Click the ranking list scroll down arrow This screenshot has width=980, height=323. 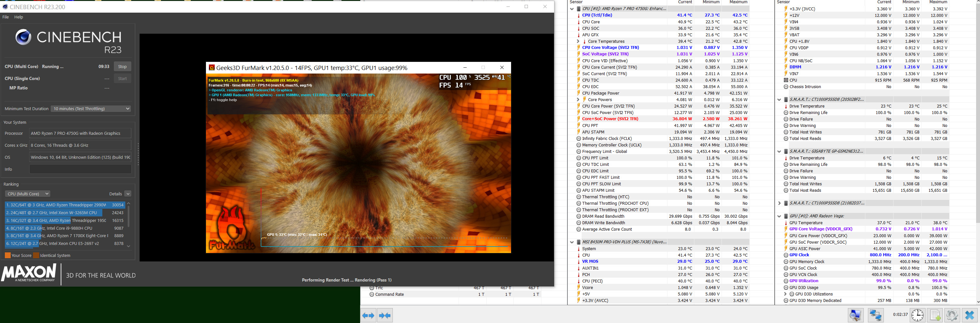[x=129, y=246]
